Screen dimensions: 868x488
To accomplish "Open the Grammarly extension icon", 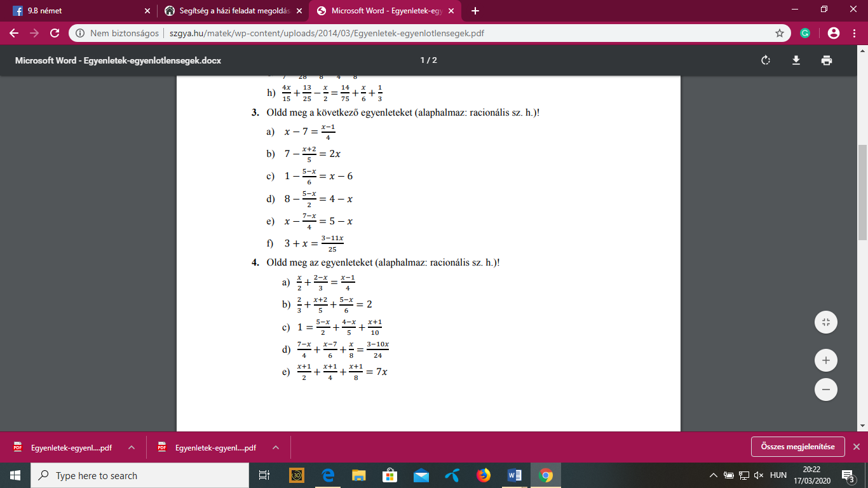I will [805, 33].
